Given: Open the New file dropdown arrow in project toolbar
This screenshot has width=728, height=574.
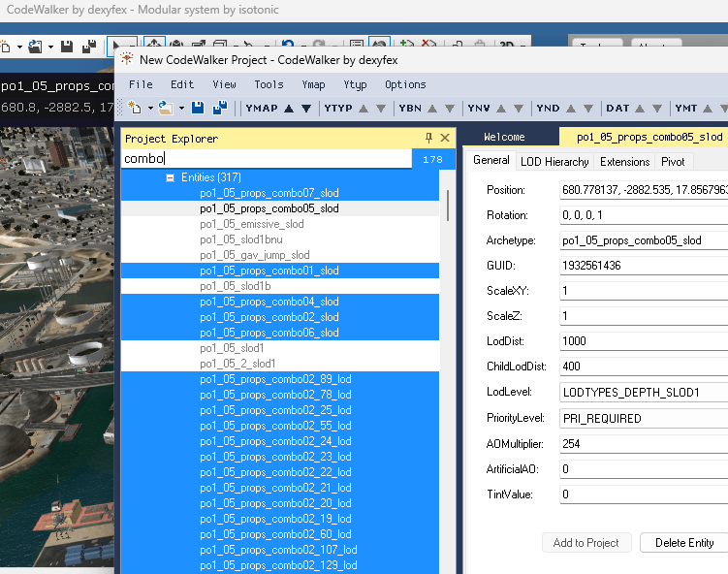Looking at the screenshot, I should tap(150, 109).
